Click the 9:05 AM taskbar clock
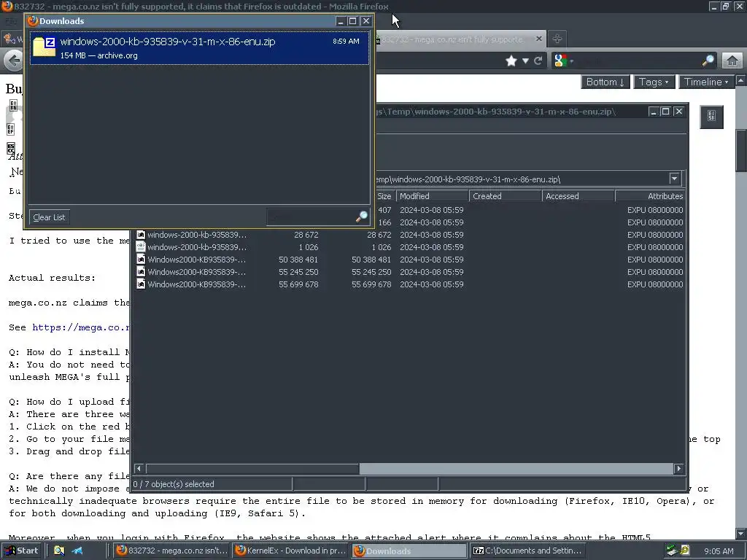 719,551
